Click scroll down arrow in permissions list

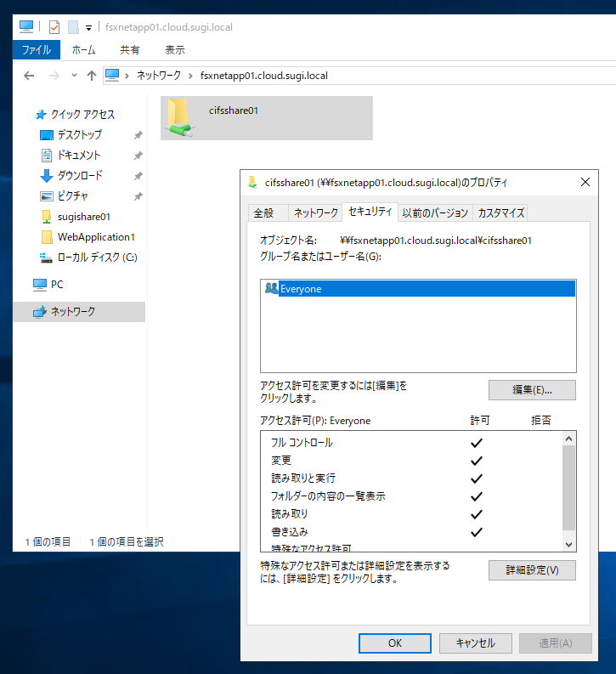tap(568, 545)
